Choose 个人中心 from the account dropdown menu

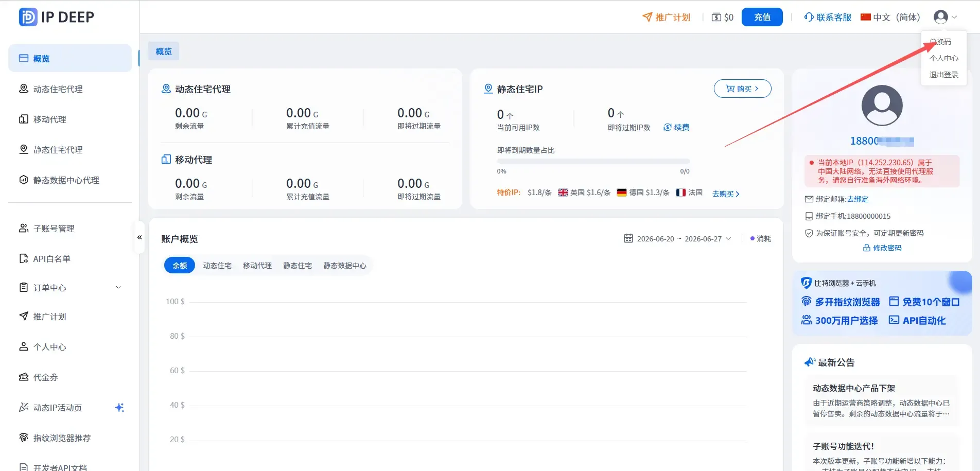click(x=944, y=58)
